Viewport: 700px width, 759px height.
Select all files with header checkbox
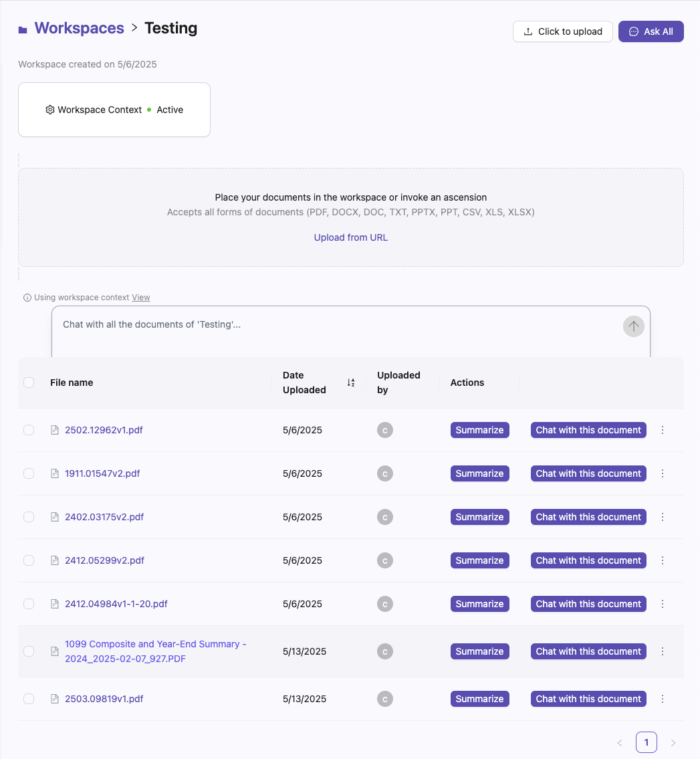29,383
